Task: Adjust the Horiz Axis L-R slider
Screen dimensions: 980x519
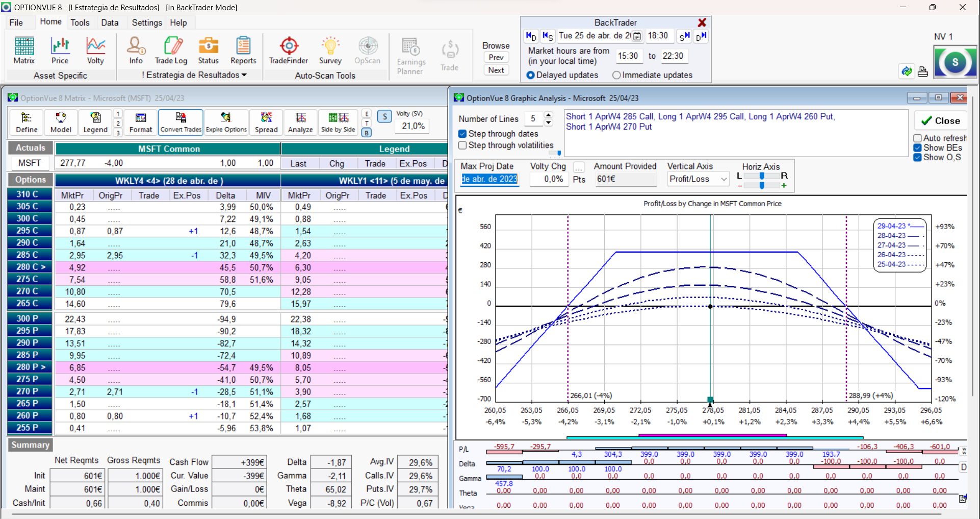Action: point(762,176)
